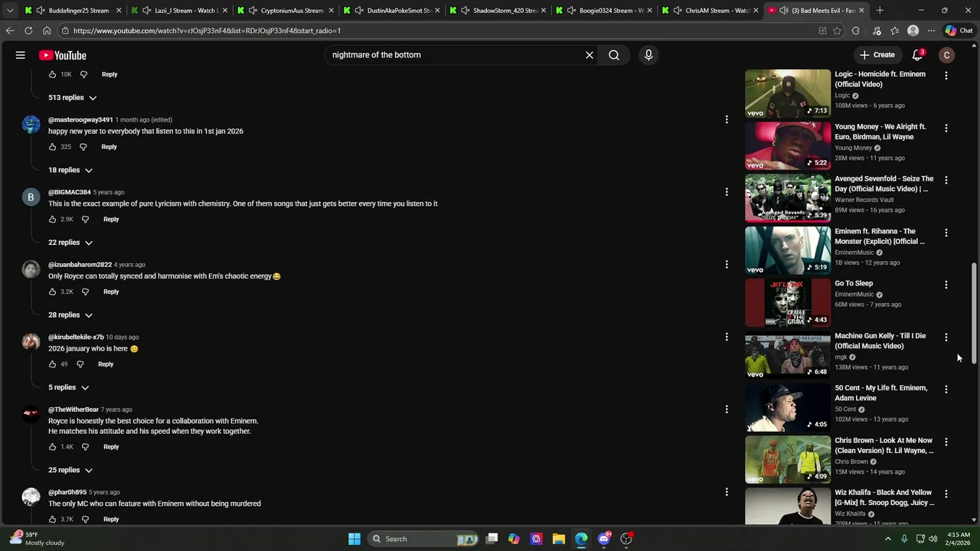Expand the 5 replies thread
980x551 pixels.
point(69,388)
